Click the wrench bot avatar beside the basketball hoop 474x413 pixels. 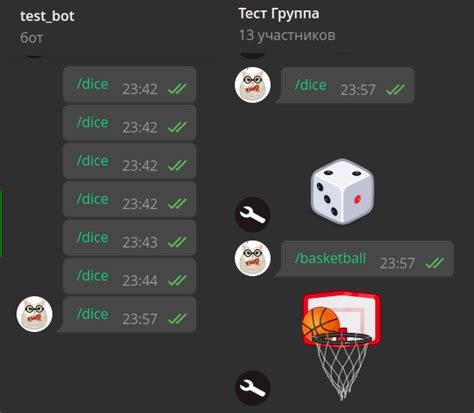tap(253, 388)
